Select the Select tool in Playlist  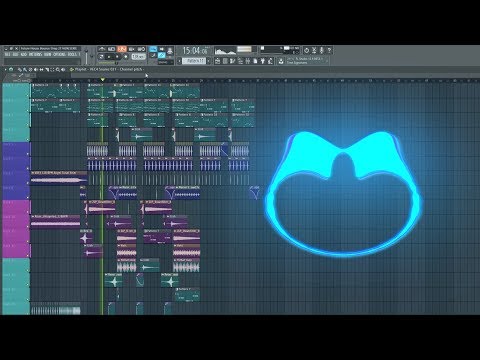pos(52,69)
